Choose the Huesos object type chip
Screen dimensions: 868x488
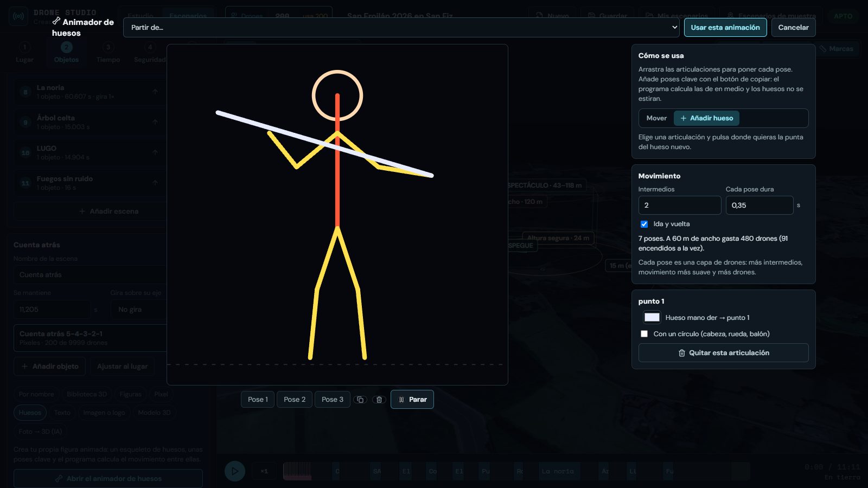click(30, 413)
